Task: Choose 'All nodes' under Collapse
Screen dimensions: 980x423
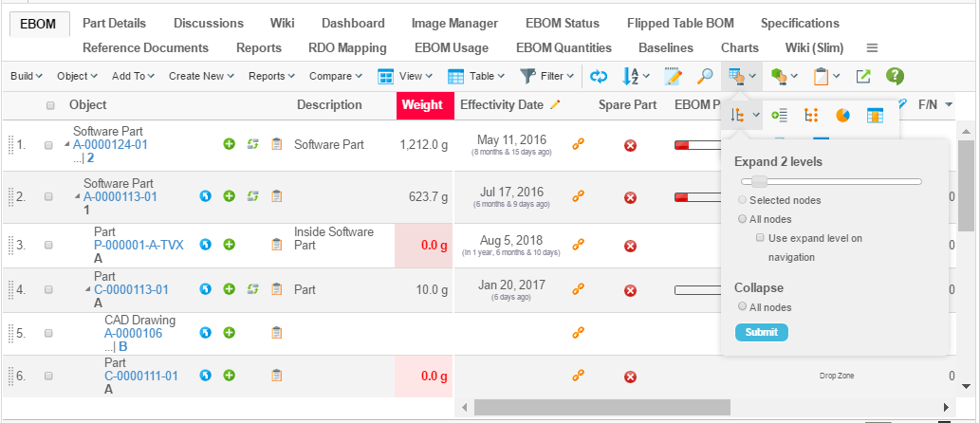Action: click(743, 307)
